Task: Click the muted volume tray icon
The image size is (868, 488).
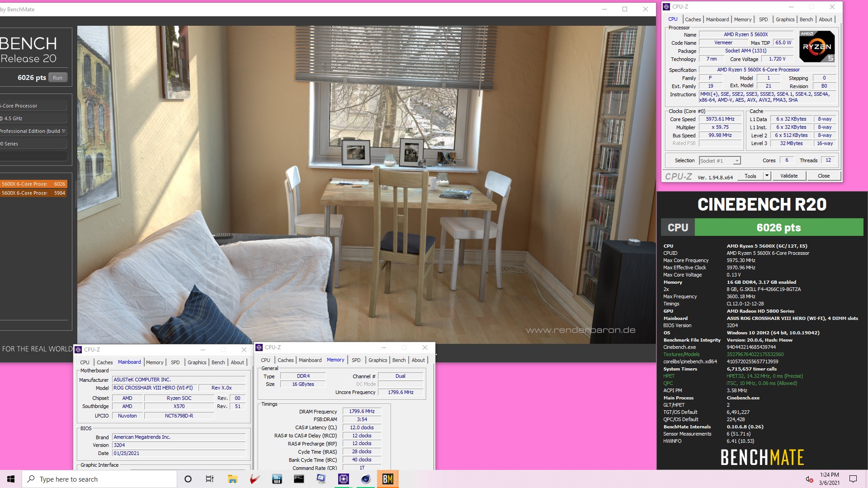Action: click(x=809, y=479)
